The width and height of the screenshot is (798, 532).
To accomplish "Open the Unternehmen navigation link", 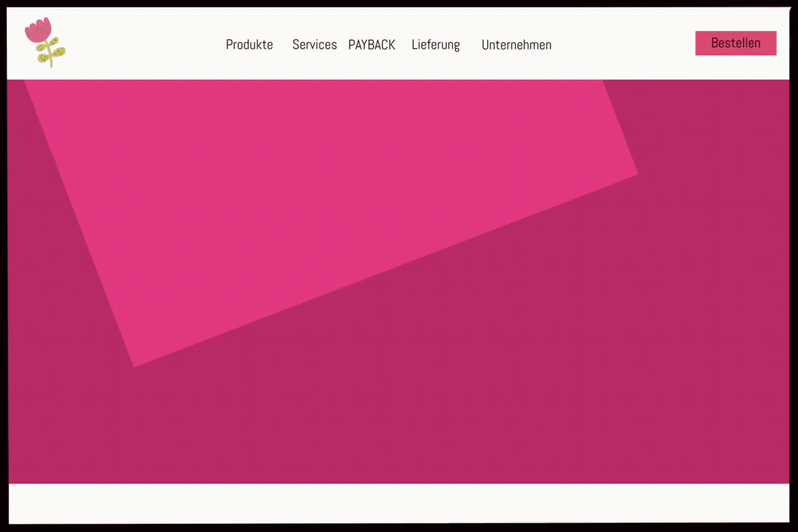I will tap(516, 45).
